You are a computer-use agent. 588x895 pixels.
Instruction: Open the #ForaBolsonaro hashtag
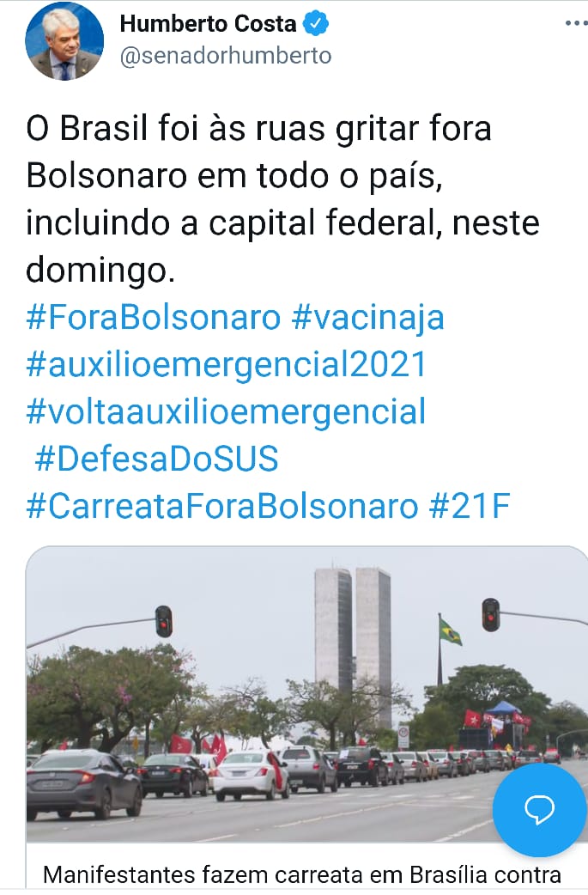click(x=154, y=317)
